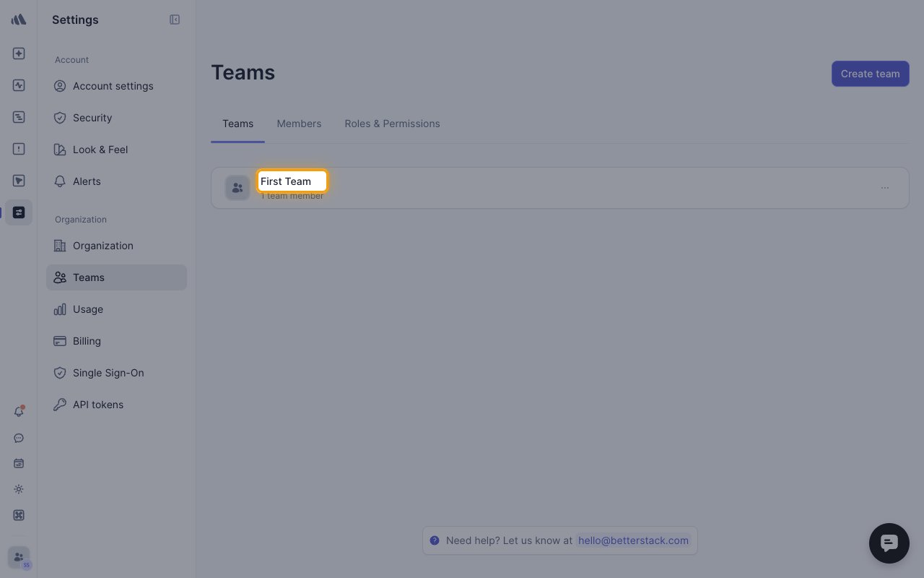This screenshot has height=578, width=924.
Task: Open Organization settings page
Action: (x=116, y=246)
